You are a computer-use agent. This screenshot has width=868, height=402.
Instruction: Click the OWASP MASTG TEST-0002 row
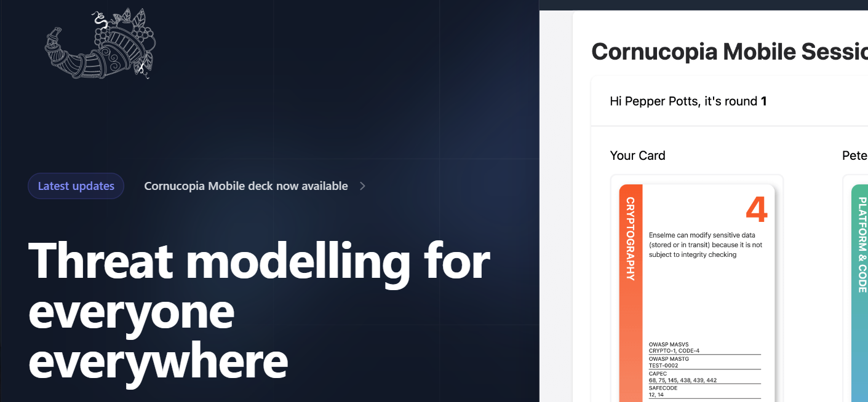point(704,362)
